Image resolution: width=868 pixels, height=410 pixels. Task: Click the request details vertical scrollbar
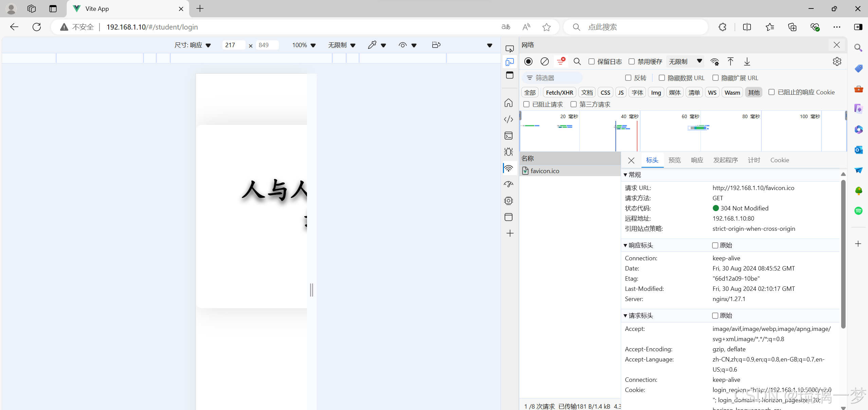tap(843, 255)
